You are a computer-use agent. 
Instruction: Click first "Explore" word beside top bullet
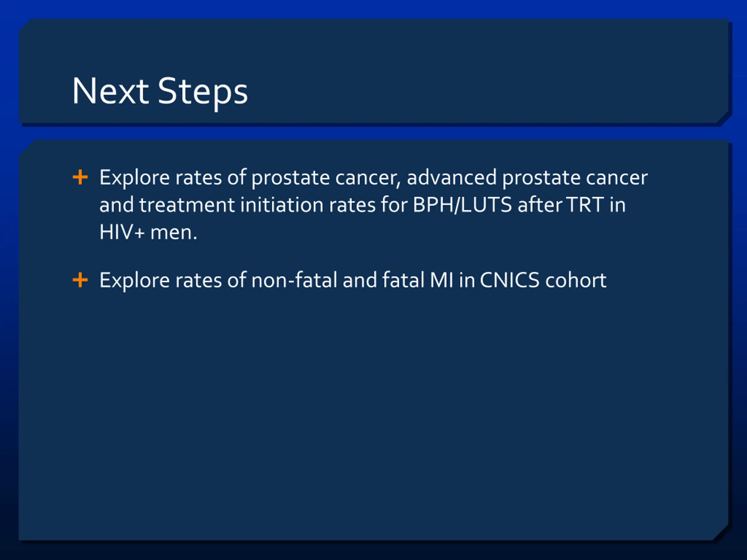[x=135, y=178]
